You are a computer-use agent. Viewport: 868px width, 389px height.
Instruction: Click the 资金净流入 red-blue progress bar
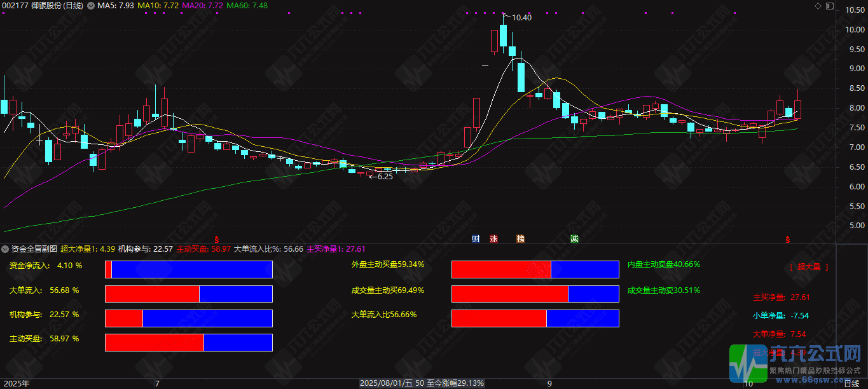point(188,270)
